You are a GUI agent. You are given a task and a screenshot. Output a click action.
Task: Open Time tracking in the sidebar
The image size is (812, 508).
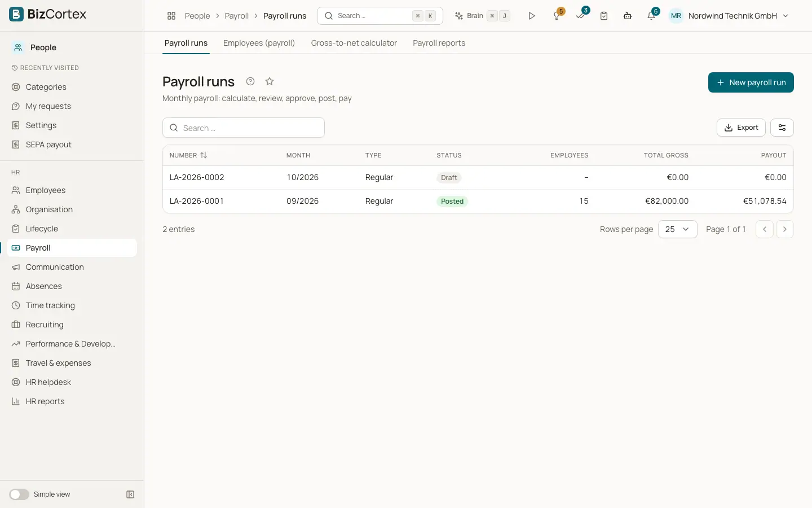coord(72,305)
